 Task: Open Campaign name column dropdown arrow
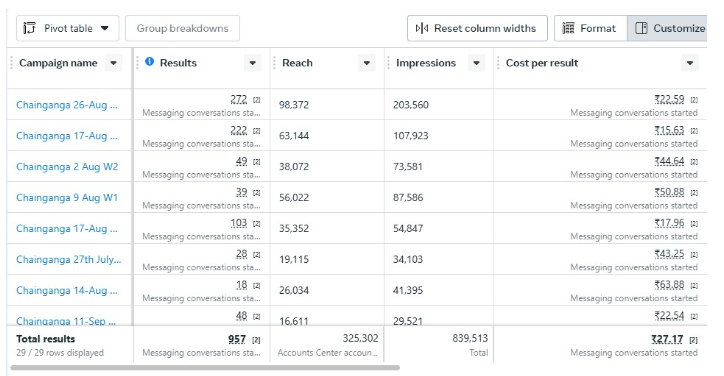point(114,63)
